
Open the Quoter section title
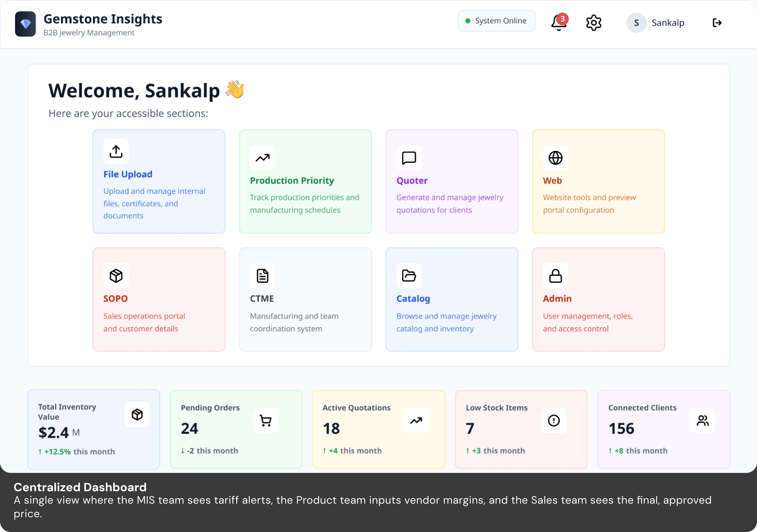(x=412, y=181)
